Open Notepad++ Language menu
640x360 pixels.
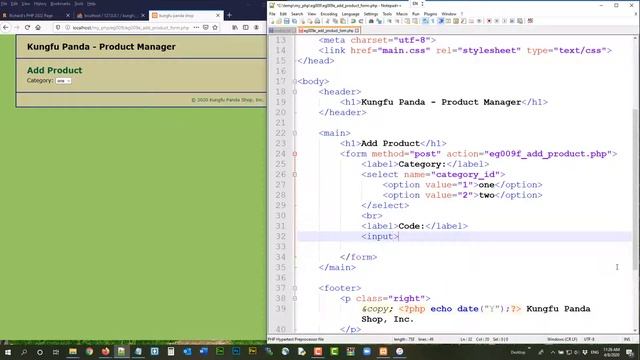coord(350,14)
